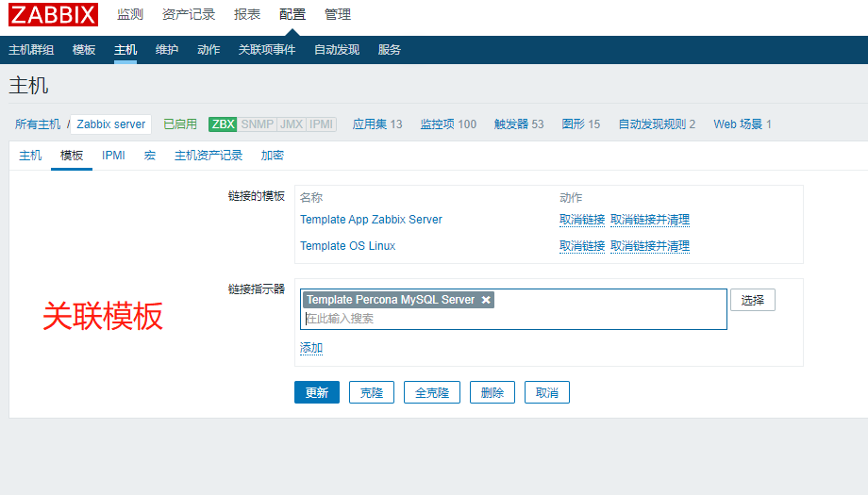Open Template App Zabbix Server link

coord(371,220)
